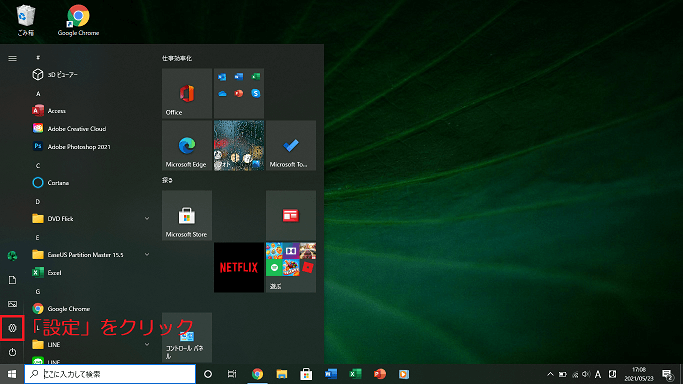Open Settings gear in Start sidebar
The height and width of the screenshot is (384, 683).
pyautogui.click(x=12, y=328)
